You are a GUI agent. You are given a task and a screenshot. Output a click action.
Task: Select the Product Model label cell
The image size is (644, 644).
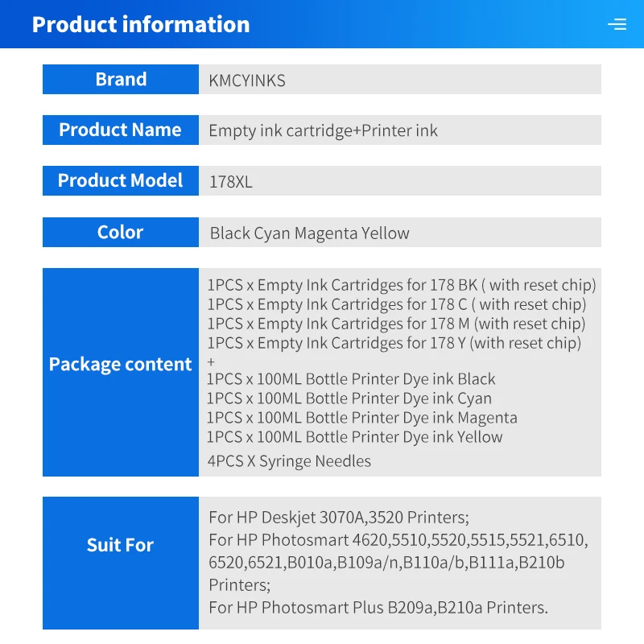tap(121, 180)
